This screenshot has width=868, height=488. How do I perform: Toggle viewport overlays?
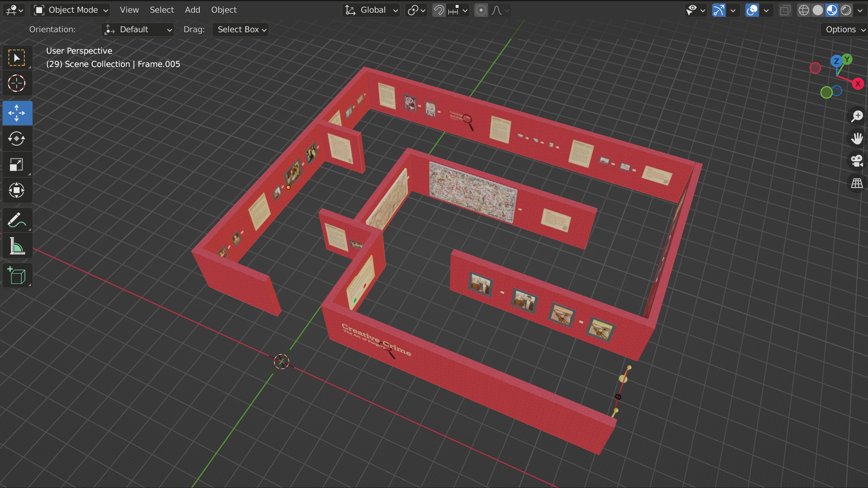[752, 10]
